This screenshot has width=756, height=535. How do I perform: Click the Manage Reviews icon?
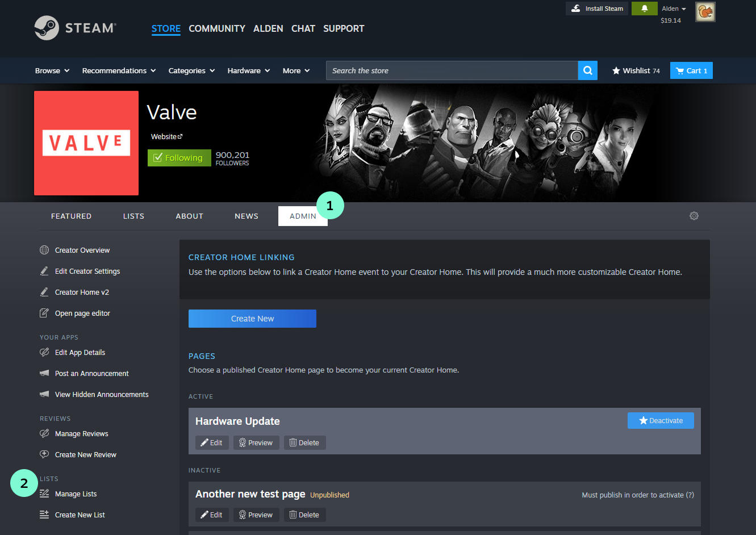coord(44,433)
